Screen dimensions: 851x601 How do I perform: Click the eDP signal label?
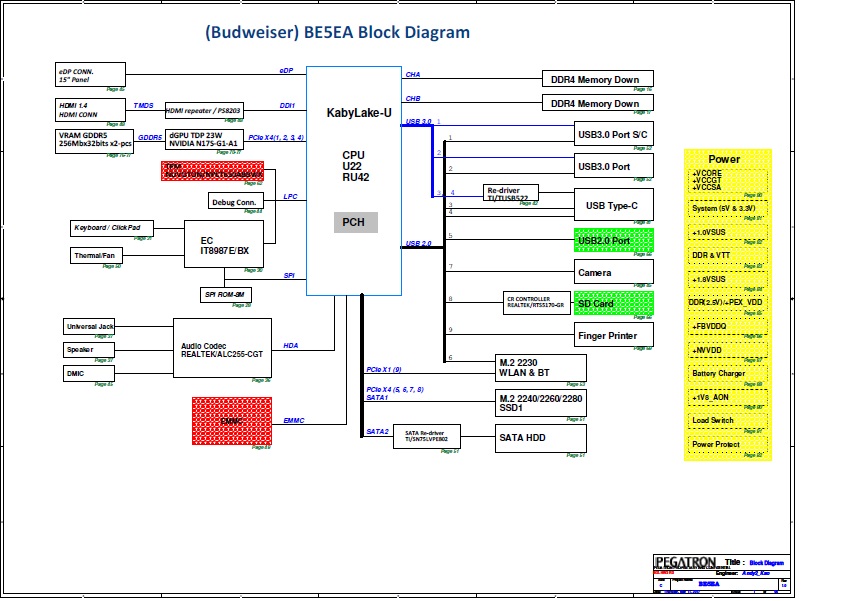[287, 71]
